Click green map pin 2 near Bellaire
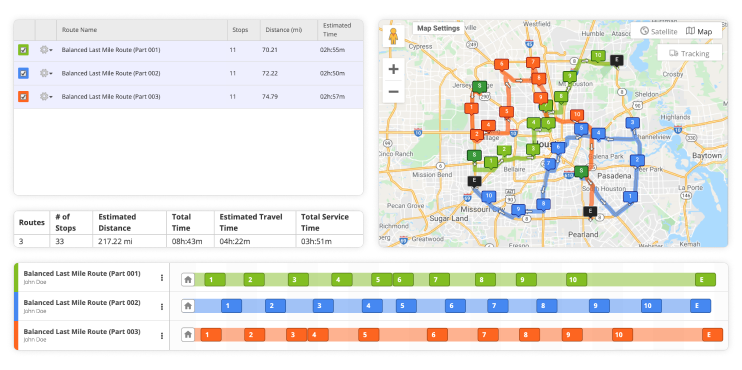Viewport: 742px width, 370px height. click(x=504, y=151)
